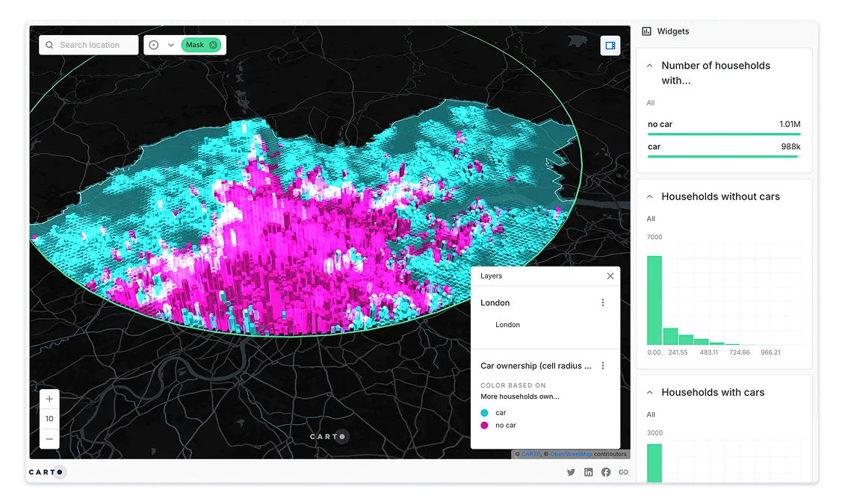Copy the map link icon

tap(623, 472)
